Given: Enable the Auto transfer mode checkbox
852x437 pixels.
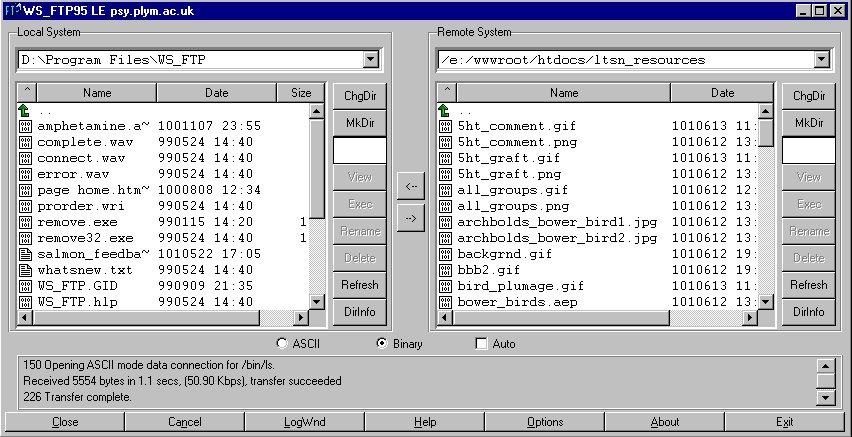Looking at the screenshot, I should coord(481,344).
